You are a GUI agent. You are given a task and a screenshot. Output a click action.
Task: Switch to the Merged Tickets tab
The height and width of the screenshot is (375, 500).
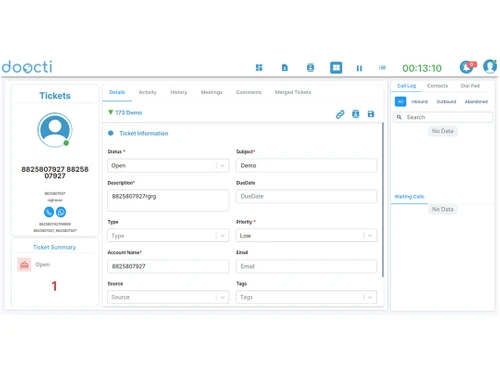[x=293, y=92]
